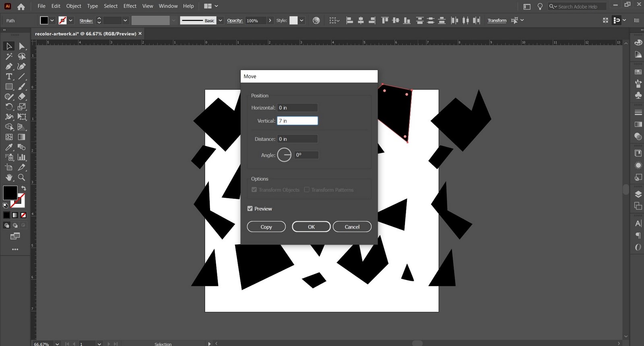
Task: Toggle Transform Patterns checkbox
Action: coord(307,190)
